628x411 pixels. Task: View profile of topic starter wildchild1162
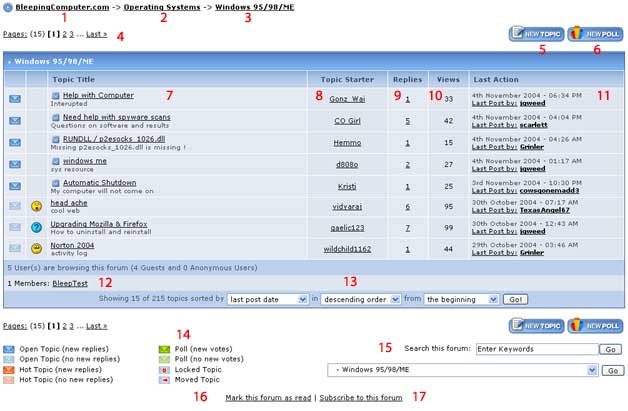pyautogui.click(x=347, y=249)
